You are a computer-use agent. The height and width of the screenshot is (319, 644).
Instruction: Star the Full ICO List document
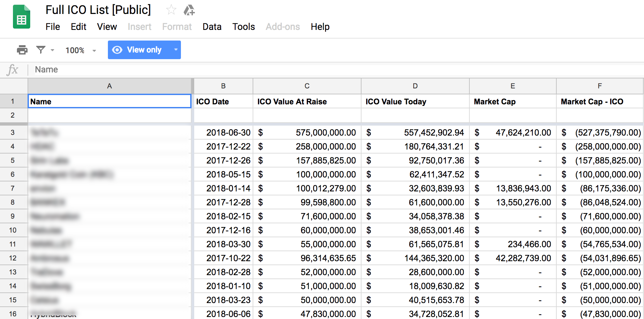[x=171, y=10]
